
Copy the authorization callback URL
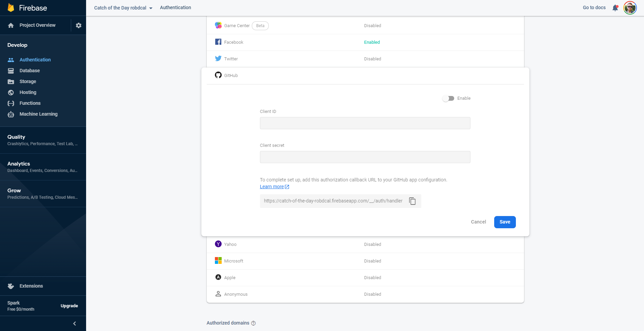412,201
